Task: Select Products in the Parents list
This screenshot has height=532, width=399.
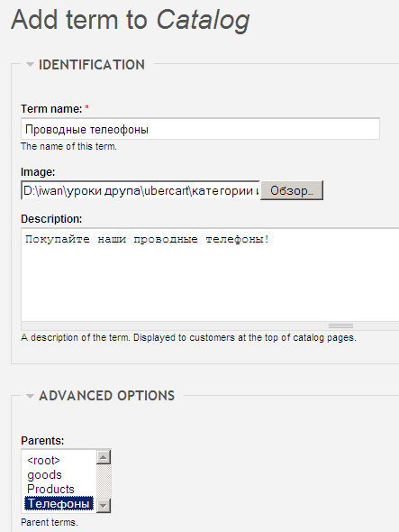Action: coord(50,489)
